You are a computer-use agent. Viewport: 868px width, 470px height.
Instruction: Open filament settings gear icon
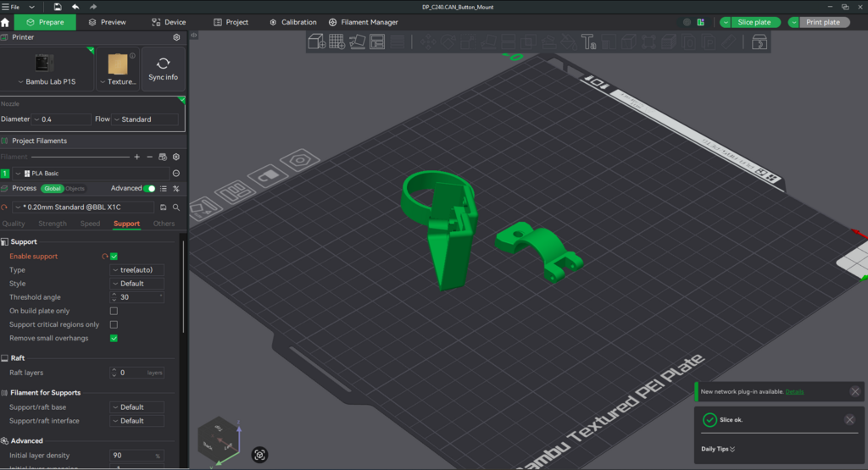[x=176, y=157]
